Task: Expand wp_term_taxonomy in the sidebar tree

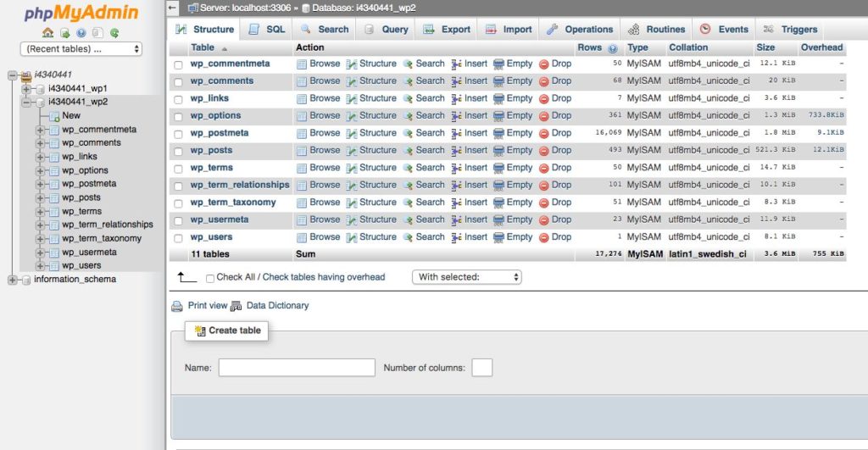Action: pos(40,239)
